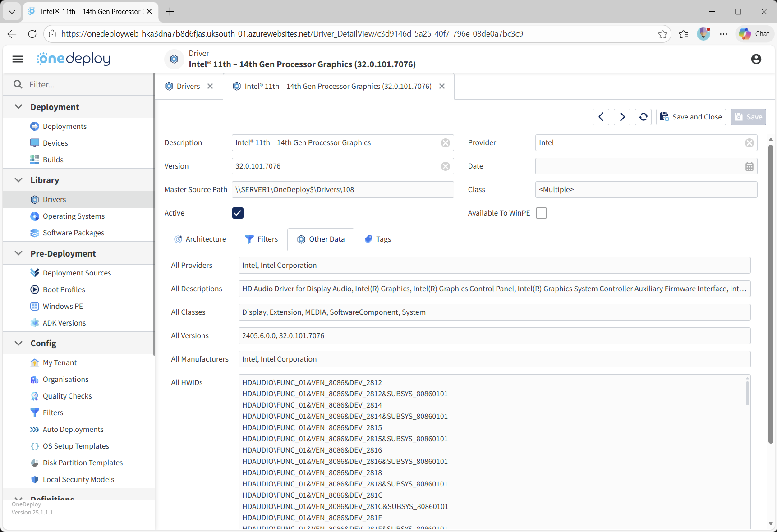Screen dimensions: 777x532
Task: Open Quality Checks in the sidebar
Action: coord(67,396)
